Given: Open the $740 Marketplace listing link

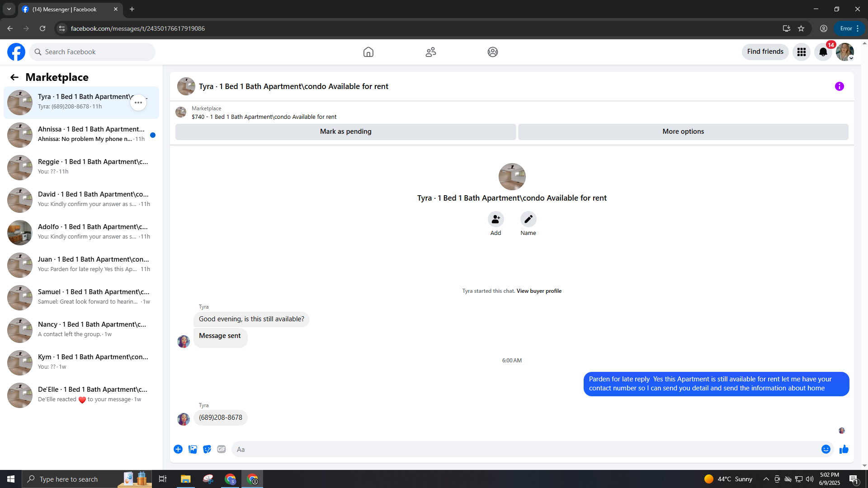Looking at the screenshot, I should point(264,117).
